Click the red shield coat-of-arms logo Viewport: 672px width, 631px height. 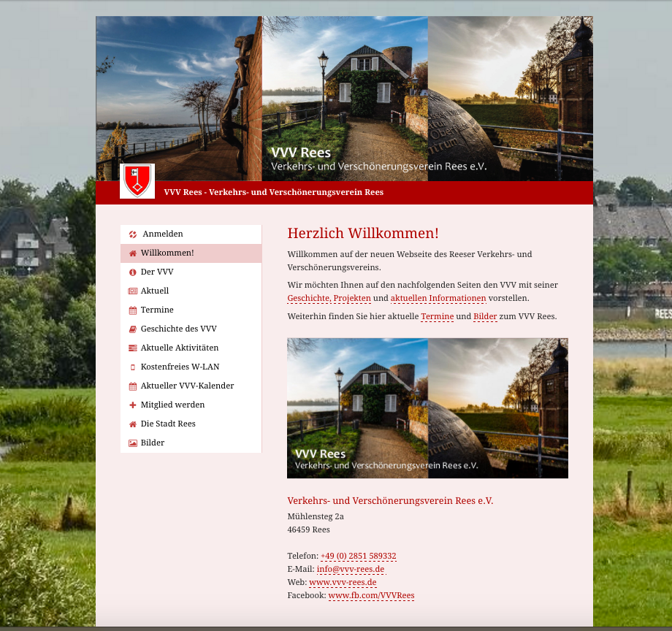(137, 180)
